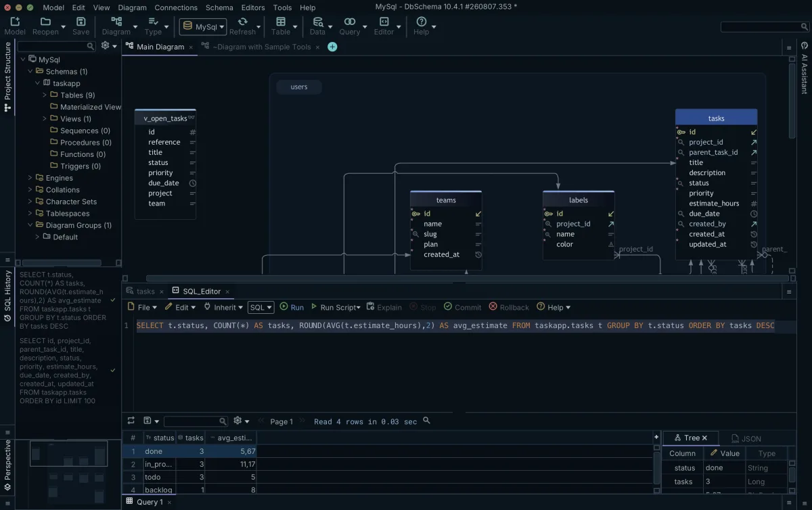Switch to the Diagram with Sample Tools tab
The image size is (812, 510).
[x=262, y=47]
